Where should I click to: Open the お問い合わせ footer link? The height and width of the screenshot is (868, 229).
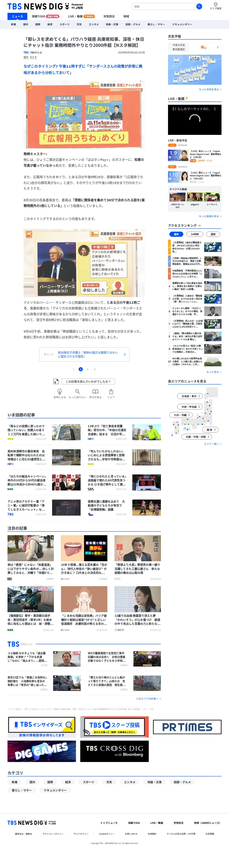click(x=131, y=834)
